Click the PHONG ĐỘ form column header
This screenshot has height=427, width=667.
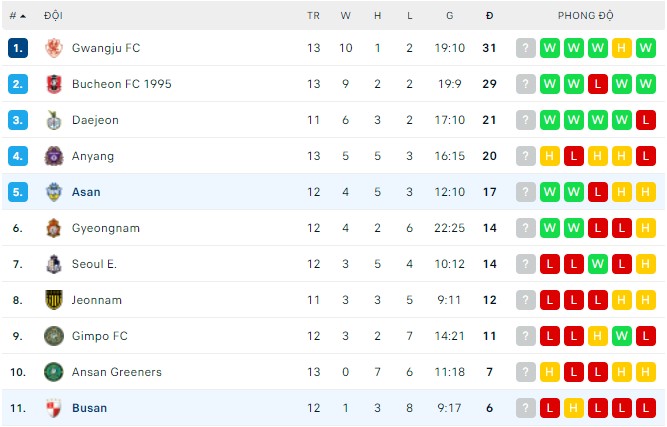[586, 16]
